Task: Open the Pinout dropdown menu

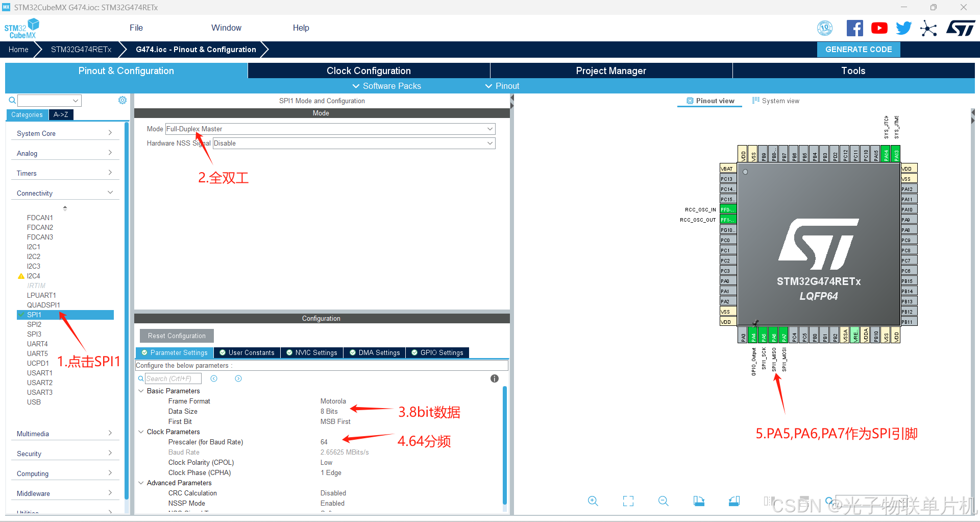Action: (x=502, y=86)
